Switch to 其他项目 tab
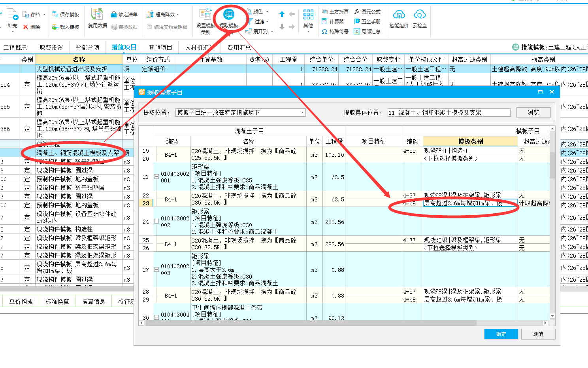The height and width of the screenshot is (368, 588). pyautogui.click(x=160, y=47)
